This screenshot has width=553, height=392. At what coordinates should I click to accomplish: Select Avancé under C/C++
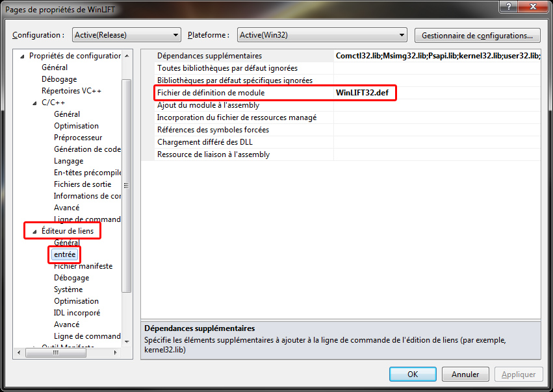(66, 208)
